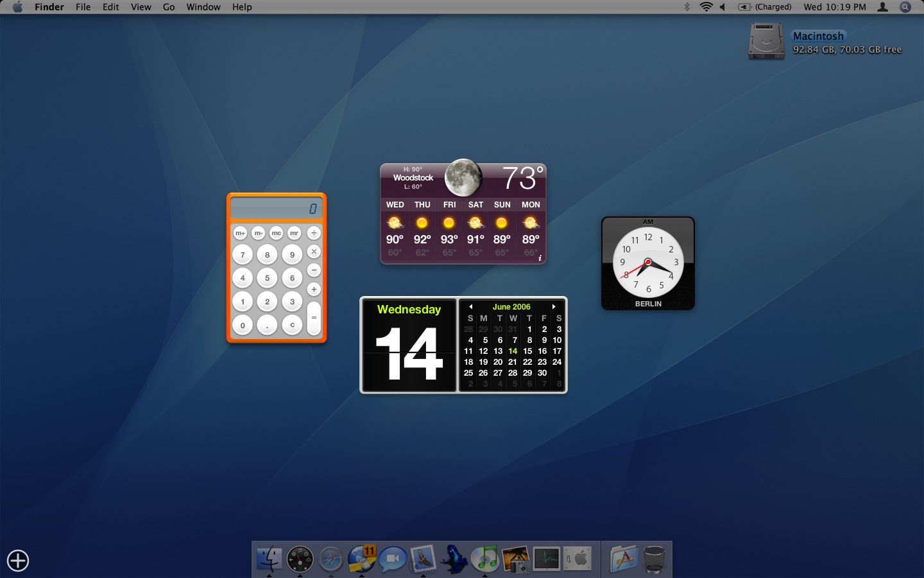
Task: Click the SAT forecast column
Action: pos(475,228)
